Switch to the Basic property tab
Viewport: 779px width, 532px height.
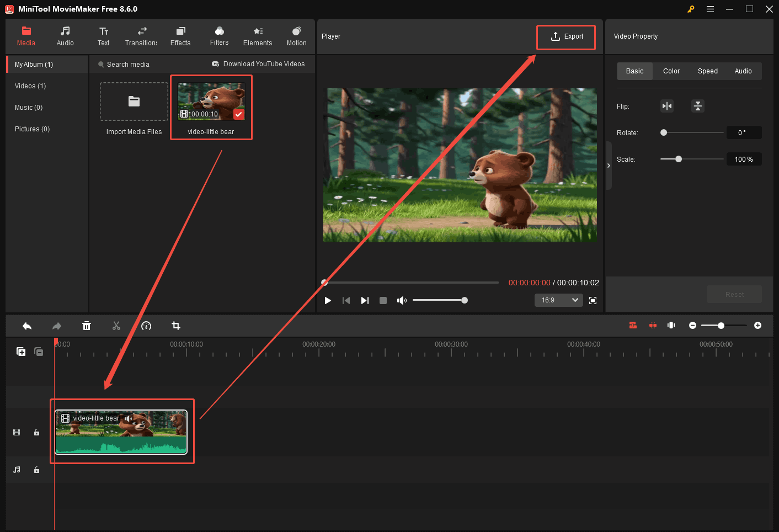634,71
